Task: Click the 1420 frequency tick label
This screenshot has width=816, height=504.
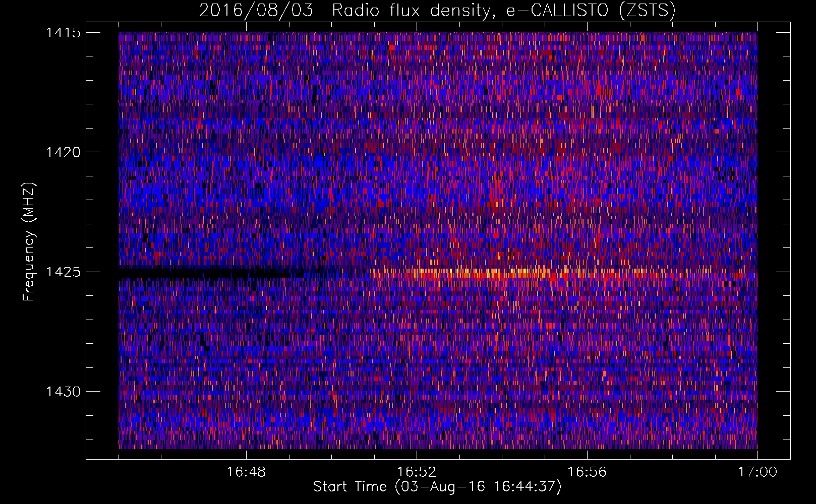Action: point(63,152)
